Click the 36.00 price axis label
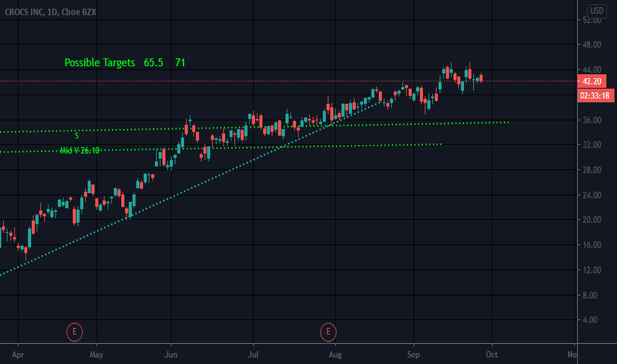 pos(592,120)
